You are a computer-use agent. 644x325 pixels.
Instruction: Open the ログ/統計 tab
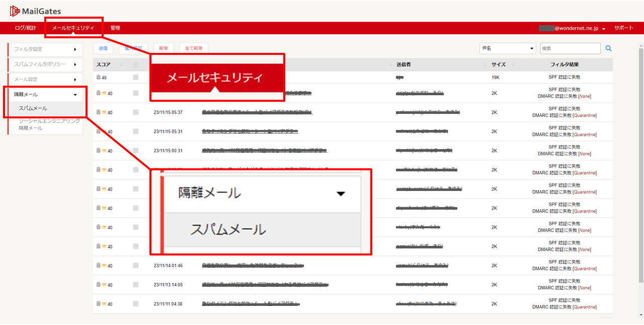26,28
